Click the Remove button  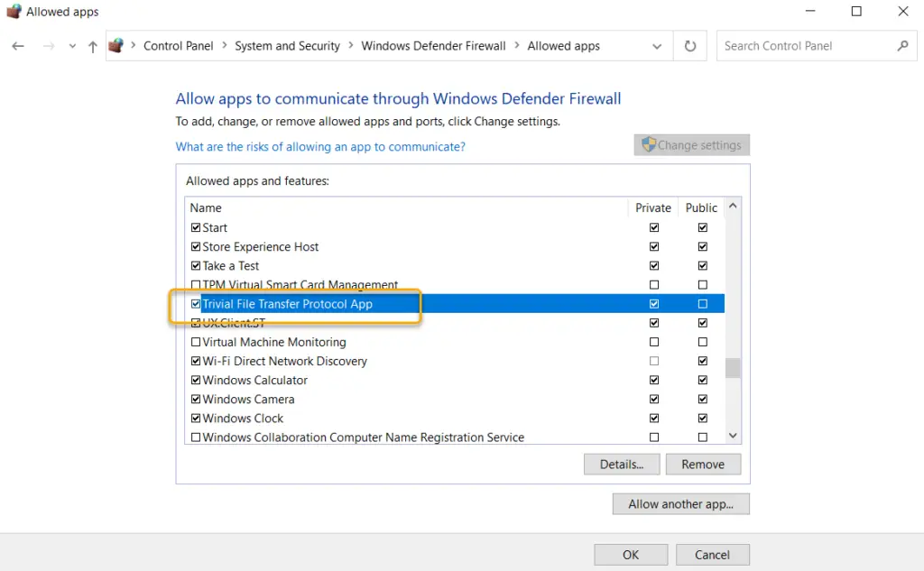(x=703, y=465)
